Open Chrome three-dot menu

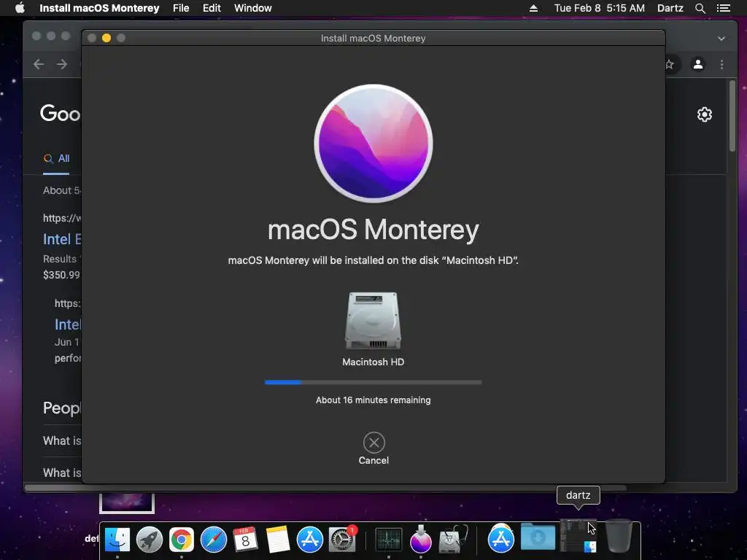click(x=721, y=64)
